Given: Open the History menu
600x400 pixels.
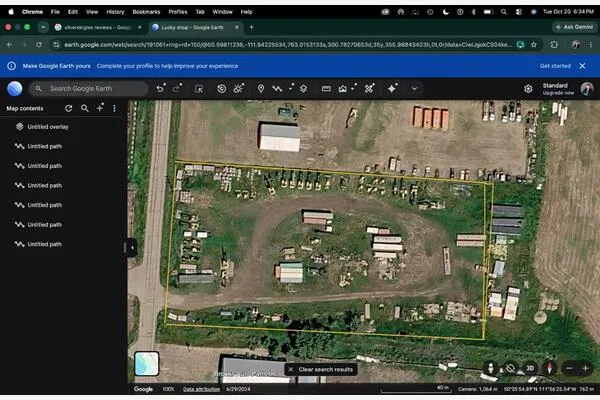Looking at the screenshot, I should [115, 12].
